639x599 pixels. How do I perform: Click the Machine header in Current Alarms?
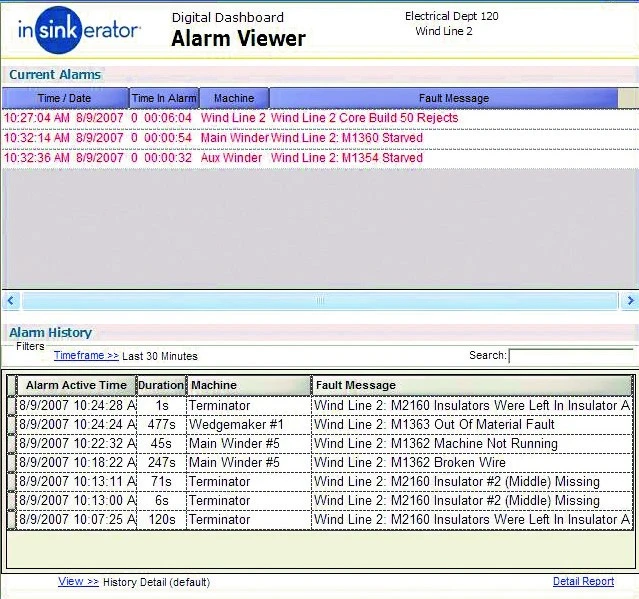pyautogui.click(x=234, y=98)
